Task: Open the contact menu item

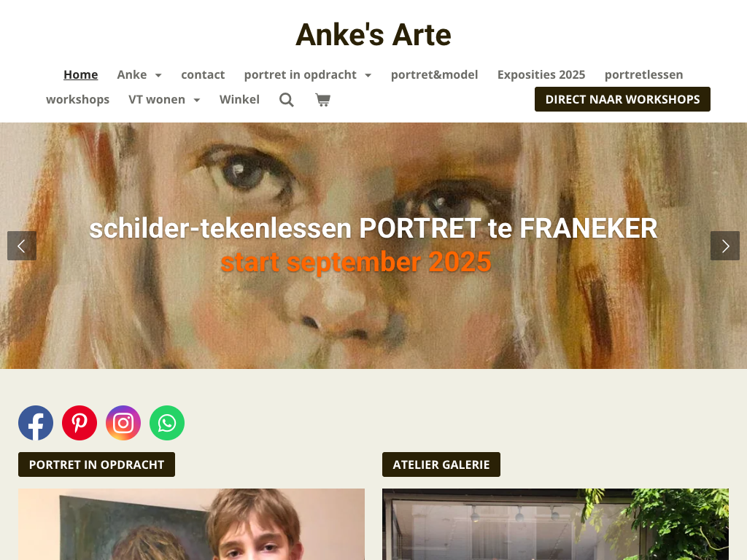Action: (203, 75)
